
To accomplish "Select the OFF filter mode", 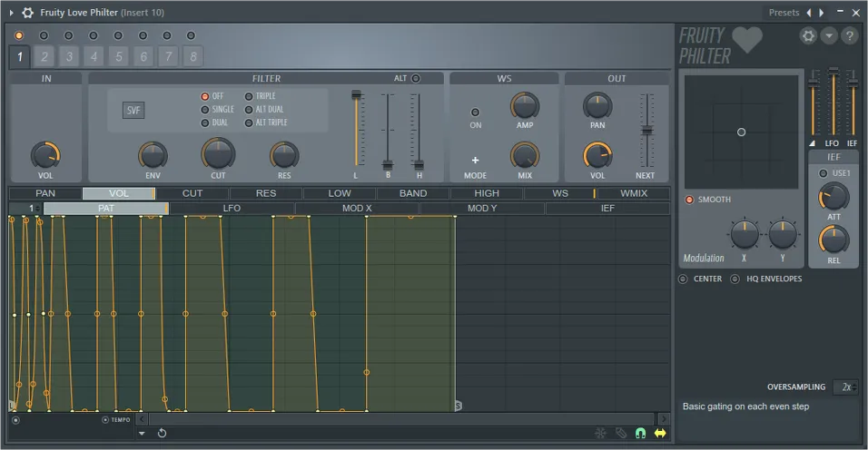I will point(212,96).
